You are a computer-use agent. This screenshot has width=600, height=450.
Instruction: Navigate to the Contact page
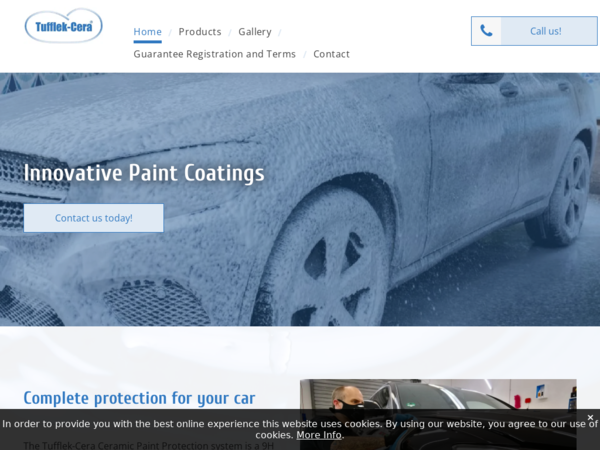pos(331,54)
